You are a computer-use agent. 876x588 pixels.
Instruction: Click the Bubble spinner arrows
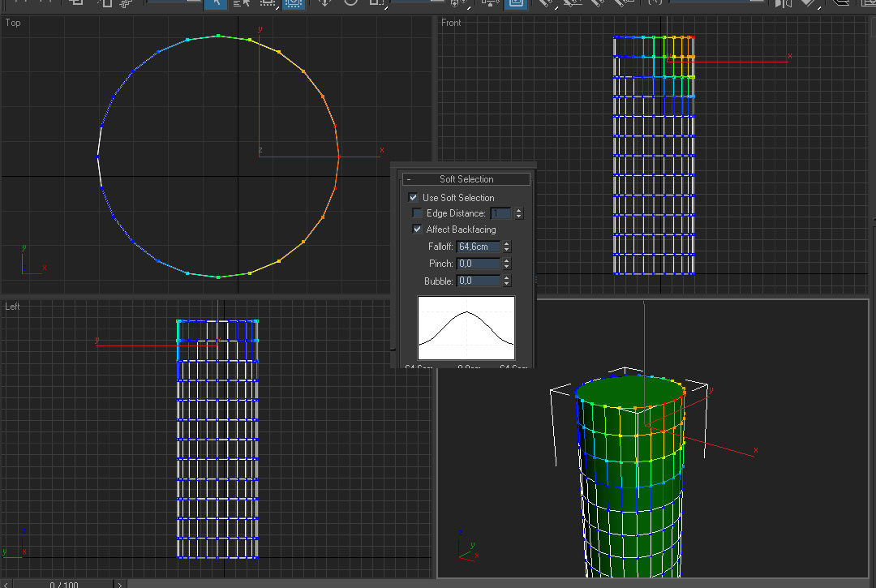[507, 281]
